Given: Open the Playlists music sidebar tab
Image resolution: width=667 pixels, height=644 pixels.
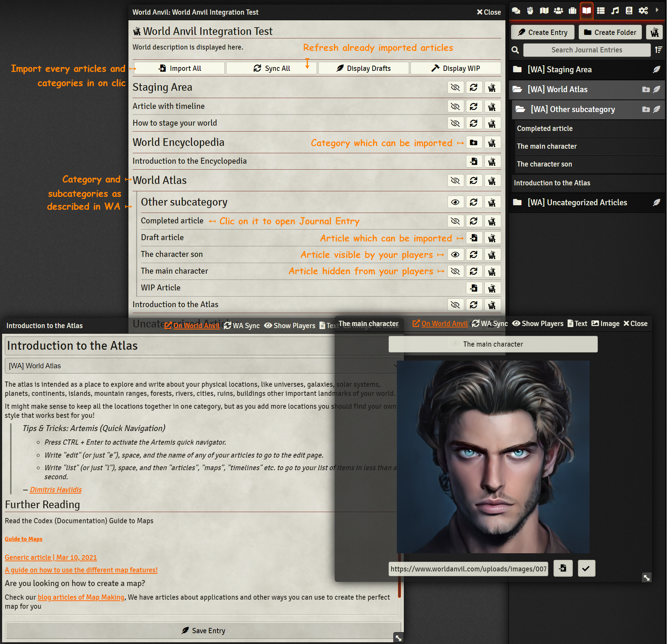Looking at the screenshot, I should [x=615, y=11].
